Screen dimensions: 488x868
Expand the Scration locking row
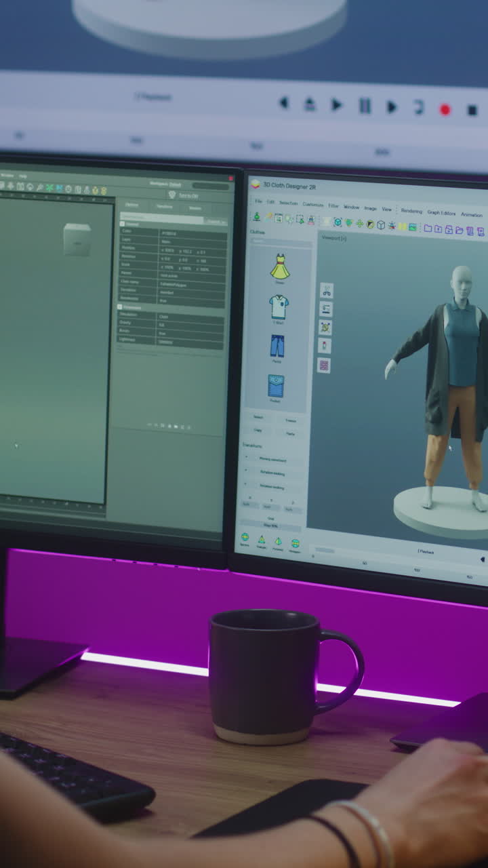tap(273, 473)
